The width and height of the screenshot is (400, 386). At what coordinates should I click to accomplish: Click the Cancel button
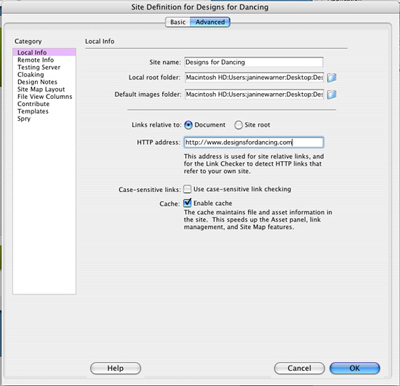(299, 368)
